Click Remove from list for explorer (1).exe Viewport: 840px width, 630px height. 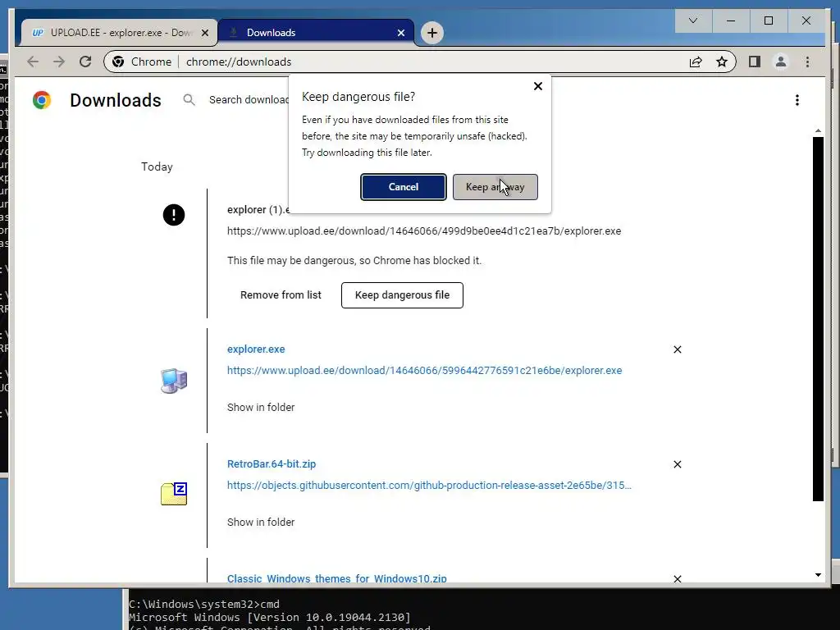[281, 295]
